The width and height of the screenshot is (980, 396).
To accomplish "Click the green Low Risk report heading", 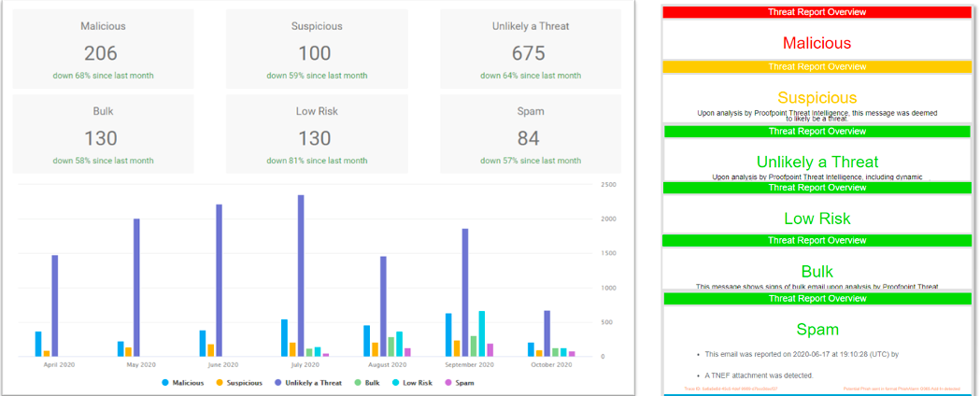I will [817, 219].
